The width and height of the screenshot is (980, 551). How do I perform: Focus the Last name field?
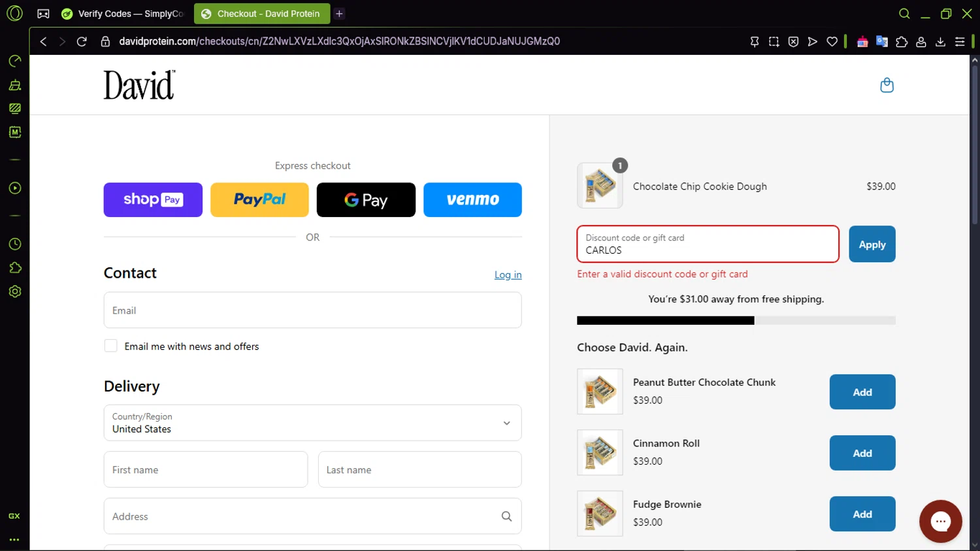[419, 469]
